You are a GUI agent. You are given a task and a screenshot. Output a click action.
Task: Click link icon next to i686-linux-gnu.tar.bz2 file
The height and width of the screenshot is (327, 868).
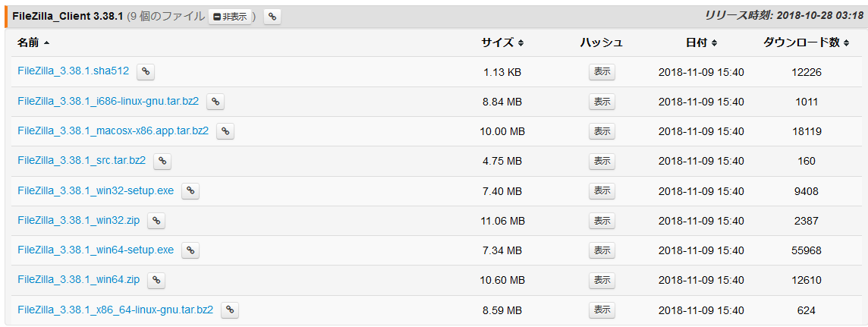pos(215,102)
